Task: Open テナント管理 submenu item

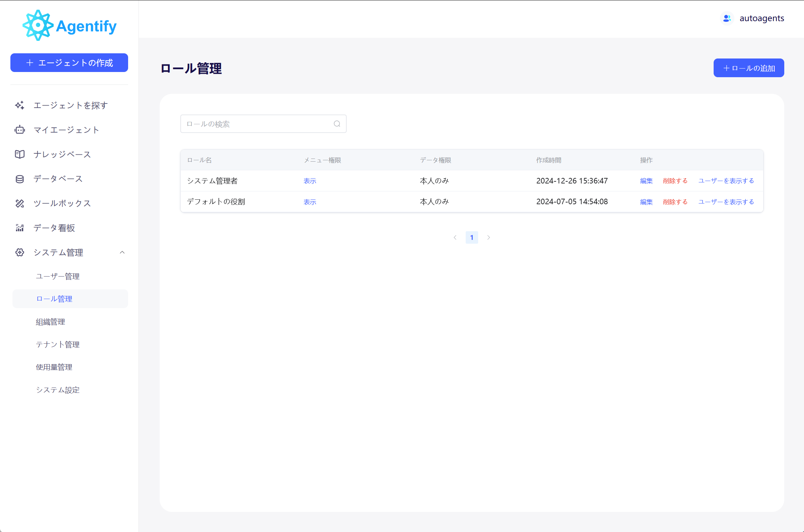Action: [x=58, y=344]
